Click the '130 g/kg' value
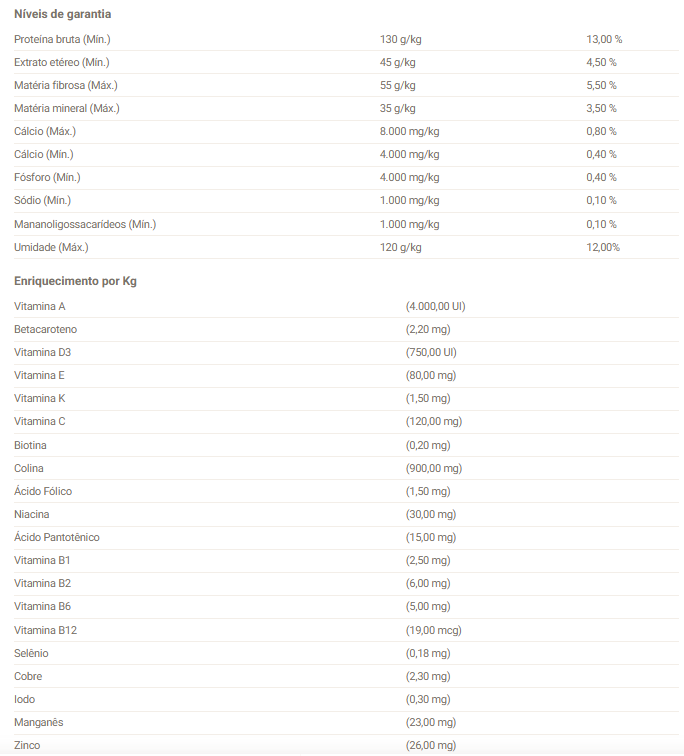684x756 pixels. tap(401, 39)
